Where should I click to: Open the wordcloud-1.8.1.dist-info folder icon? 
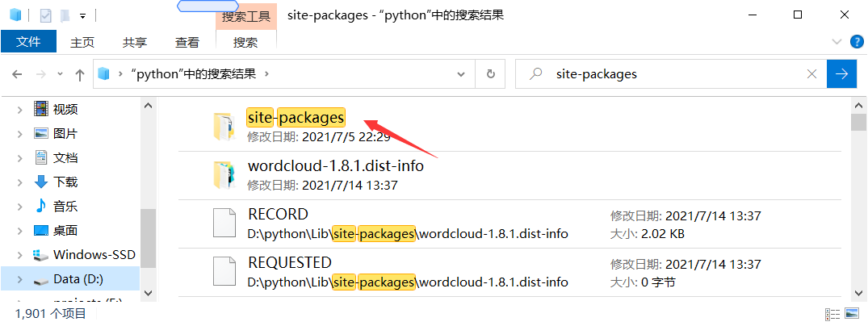222,175
